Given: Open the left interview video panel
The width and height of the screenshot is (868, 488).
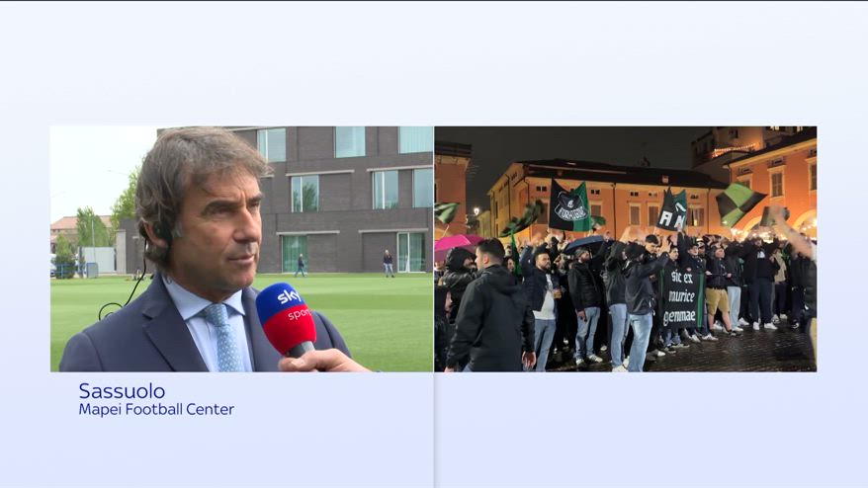Looking at the screenshot, I should coord(242,249).
